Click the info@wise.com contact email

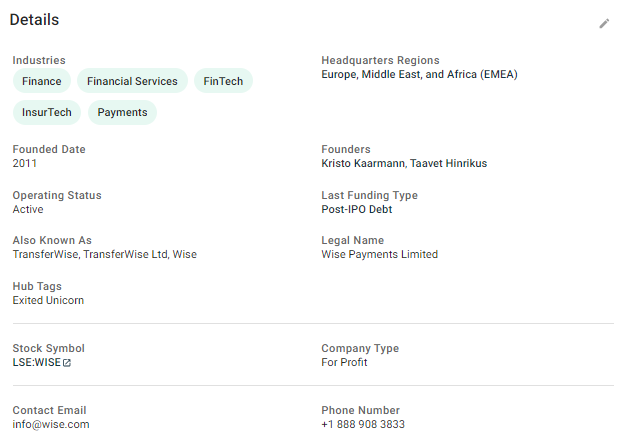pyautogui.click(x=51, y=424)
